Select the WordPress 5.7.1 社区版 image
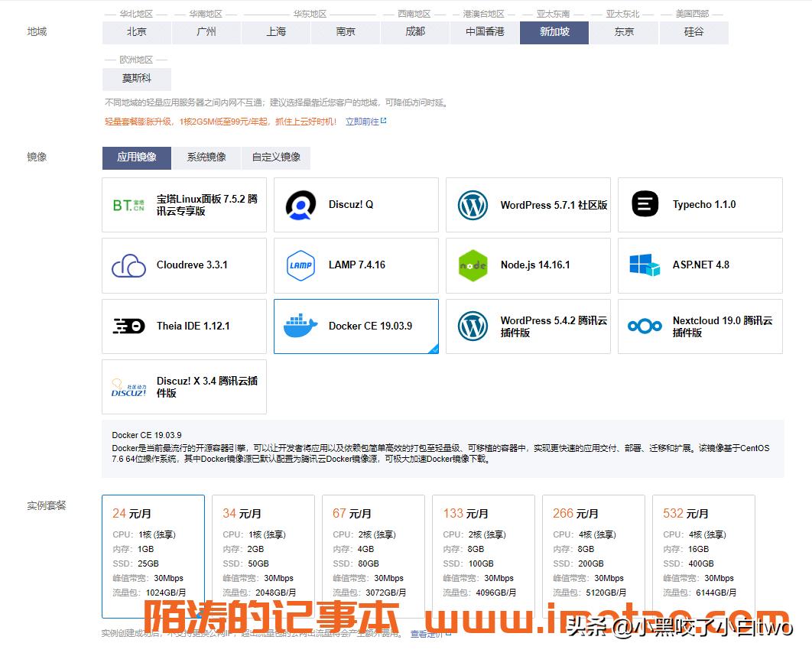 tap(528, 204)
